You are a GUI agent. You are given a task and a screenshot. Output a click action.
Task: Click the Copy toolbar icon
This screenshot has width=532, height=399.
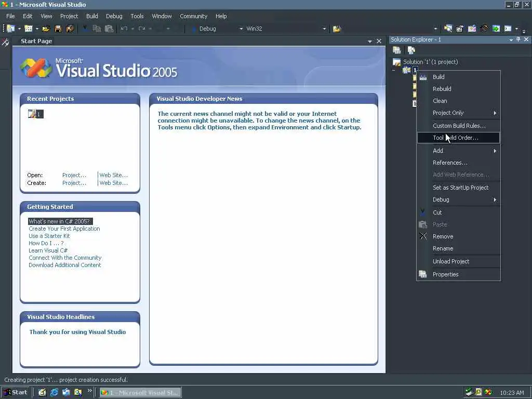coord(97,29)
